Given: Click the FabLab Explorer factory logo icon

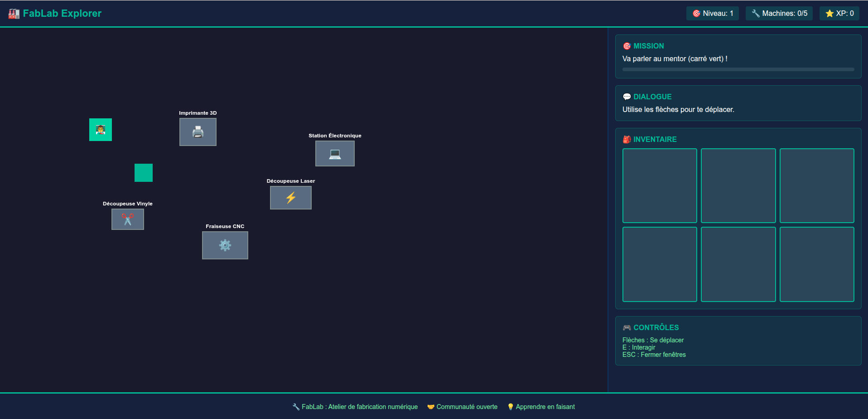Looking at the screenshot, I should pyautogui.click(x=14, y=14).
